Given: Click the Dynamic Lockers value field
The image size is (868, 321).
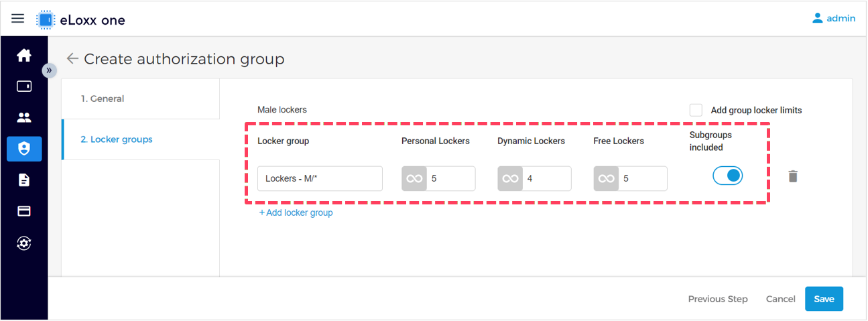Looking at the screenshot, I should coord(547,178).
